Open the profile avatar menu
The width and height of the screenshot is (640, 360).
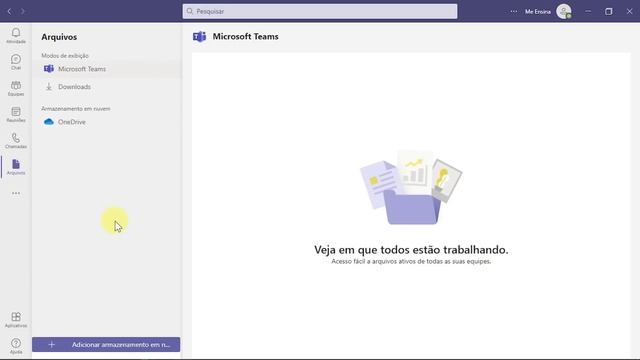click(x=564, y=11)
